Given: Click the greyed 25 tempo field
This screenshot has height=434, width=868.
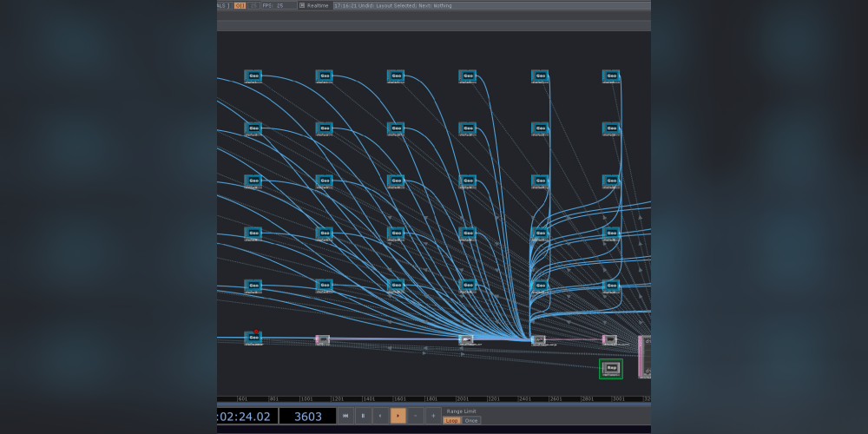Looking at the screenshot, I should pyautogui.click(x=253, y=5).
